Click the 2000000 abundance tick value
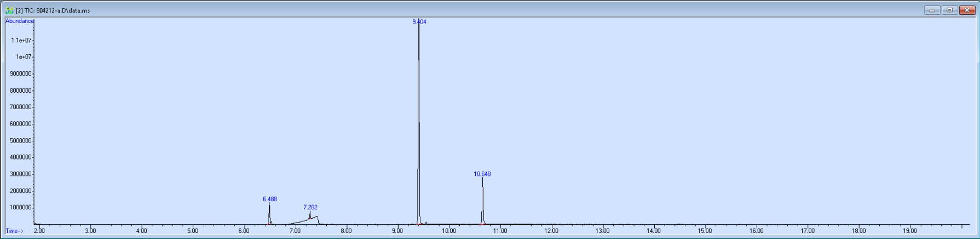Viewport: 980px width, 239px height. pos(21,191)
